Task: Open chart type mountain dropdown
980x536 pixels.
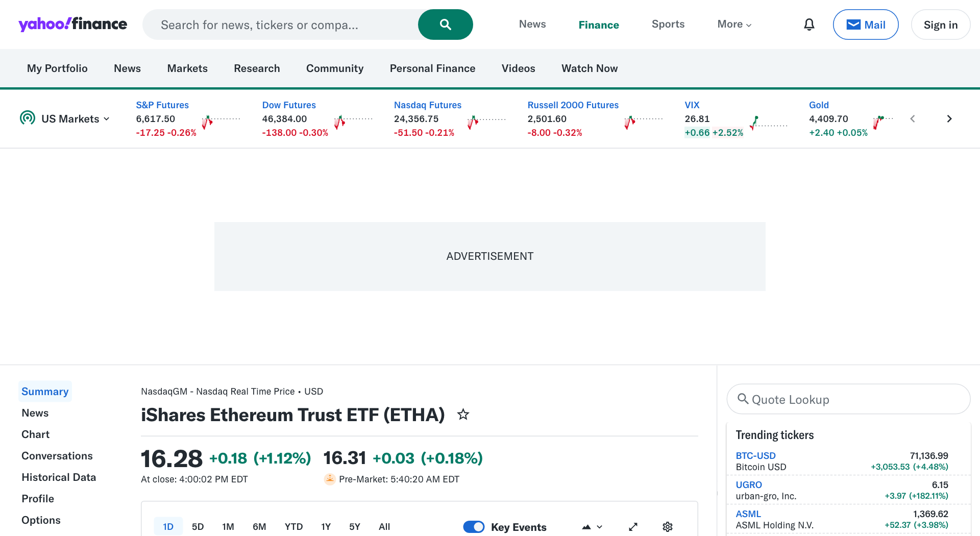Action: pyautogui.click(x=592, y=527)
